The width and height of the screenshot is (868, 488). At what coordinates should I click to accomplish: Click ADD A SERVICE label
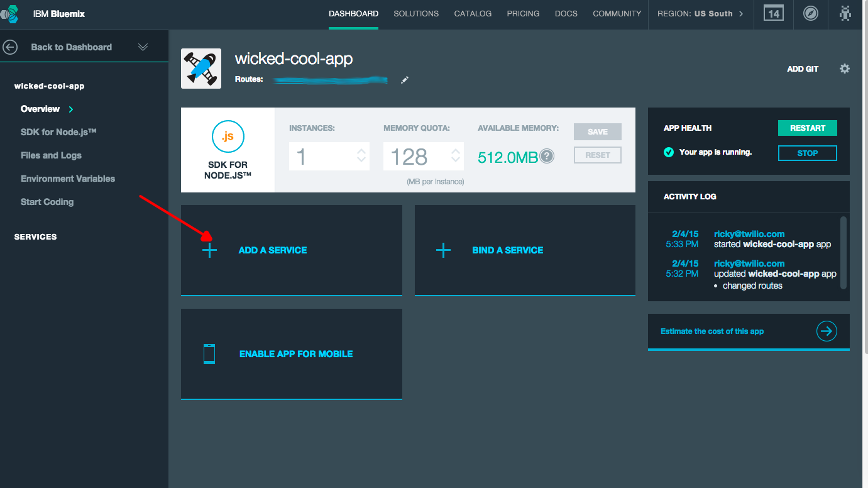coord(273,250)
